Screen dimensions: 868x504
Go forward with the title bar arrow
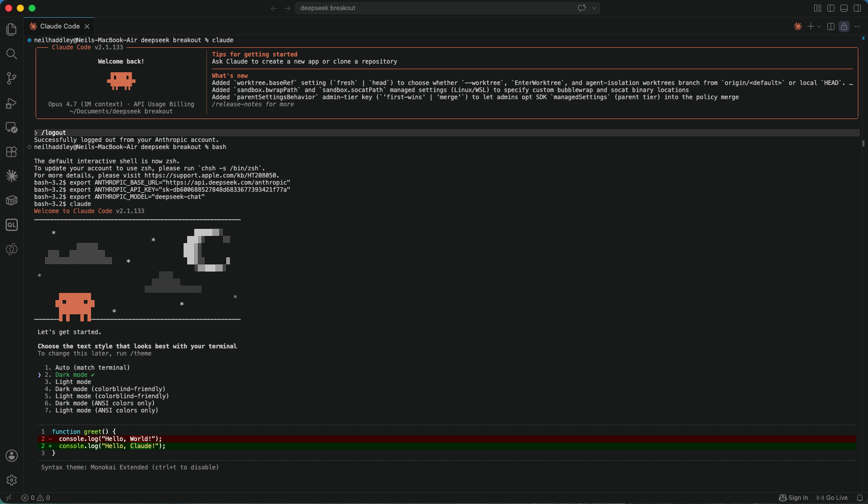[287, 8]
